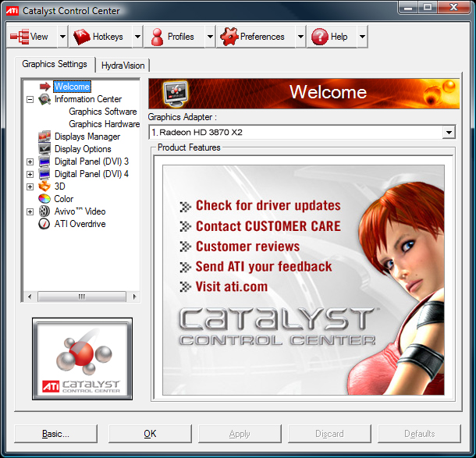Click the Help question mark icon
This screenshot has width=476, height=458.
[x=320, y=37]
